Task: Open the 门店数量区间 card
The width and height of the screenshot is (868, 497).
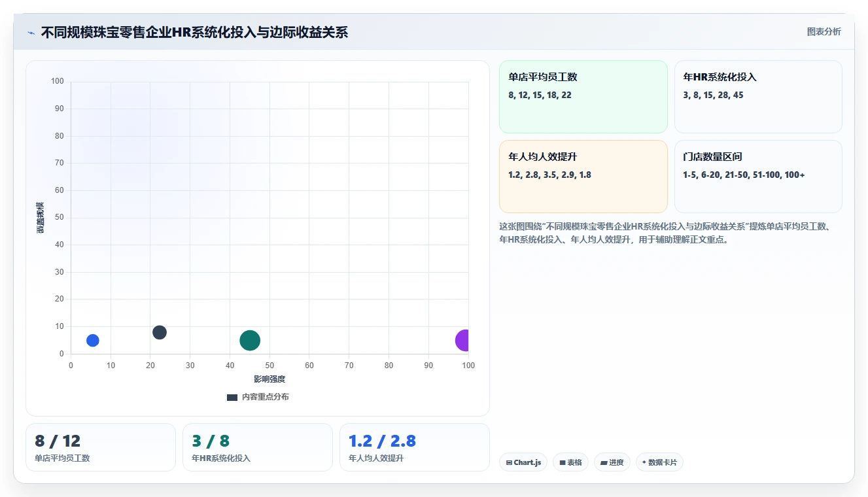Action: point(758,177)
